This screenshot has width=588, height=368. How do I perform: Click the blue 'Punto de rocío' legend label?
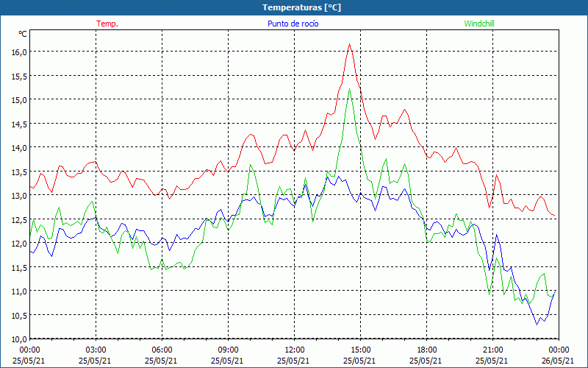(293, 24)
